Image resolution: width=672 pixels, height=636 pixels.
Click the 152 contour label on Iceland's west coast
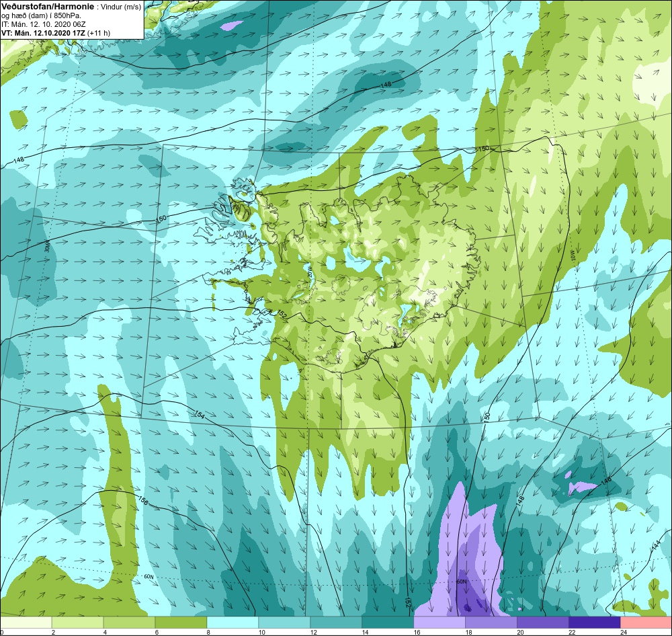point(282,314)
